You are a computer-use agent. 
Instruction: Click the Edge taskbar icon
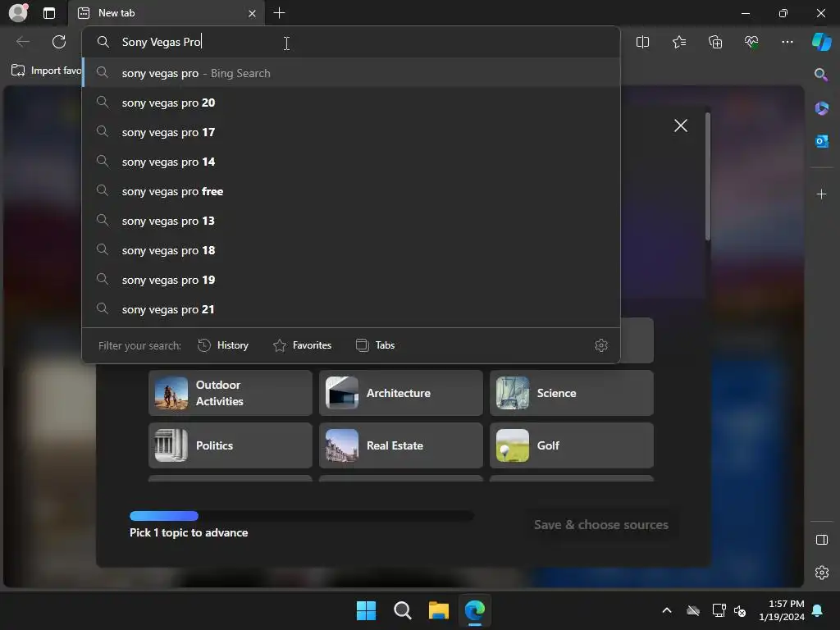tap(475, 610)
